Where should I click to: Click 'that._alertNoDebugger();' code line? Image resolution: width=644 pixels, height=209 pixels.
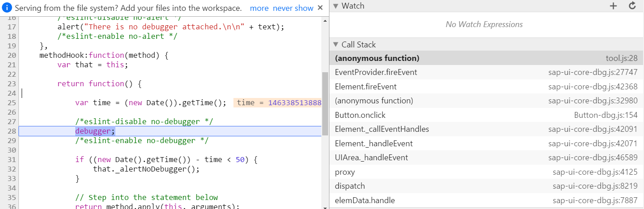(x=146, y=169)
